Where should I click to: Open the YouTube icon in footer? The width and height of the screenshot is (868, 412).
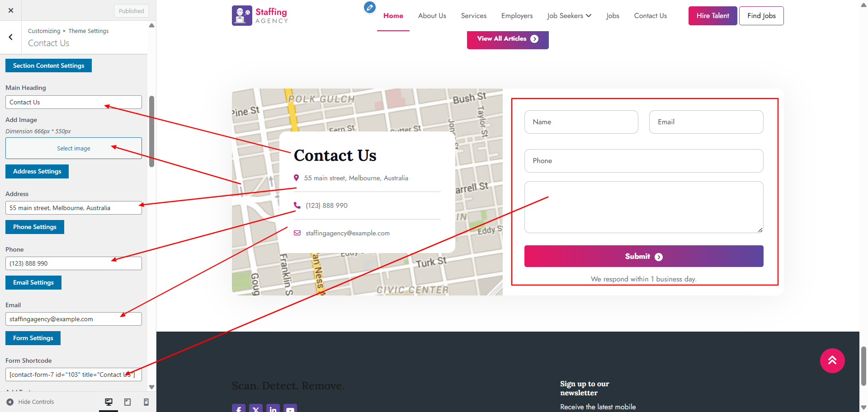[290, 409]
